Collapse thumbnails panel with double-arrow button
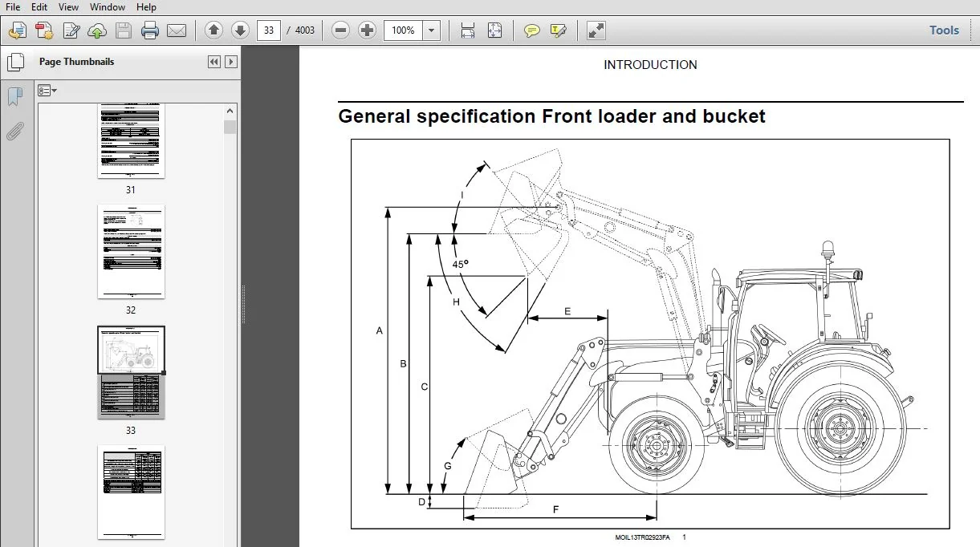Image resolution: width=980 pixels, height=547 pixels. tap(213, 62)
